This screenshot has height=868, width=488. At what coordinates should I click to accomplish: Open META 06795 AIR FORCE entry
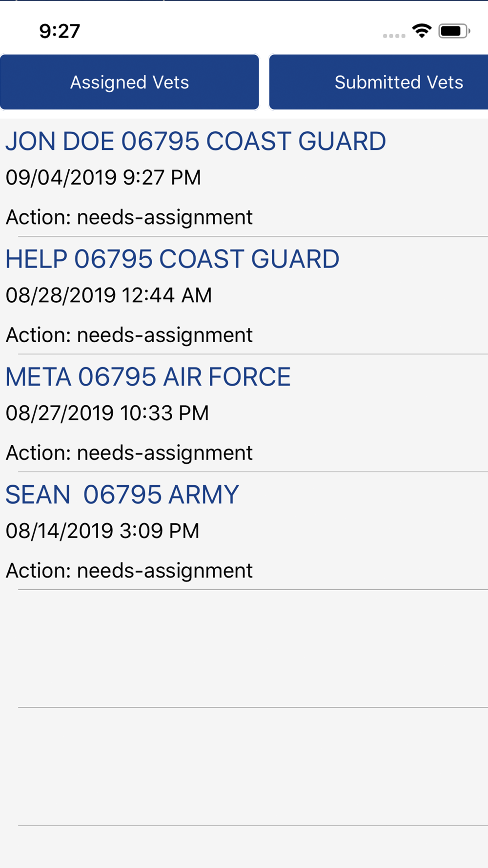[148, 377]
